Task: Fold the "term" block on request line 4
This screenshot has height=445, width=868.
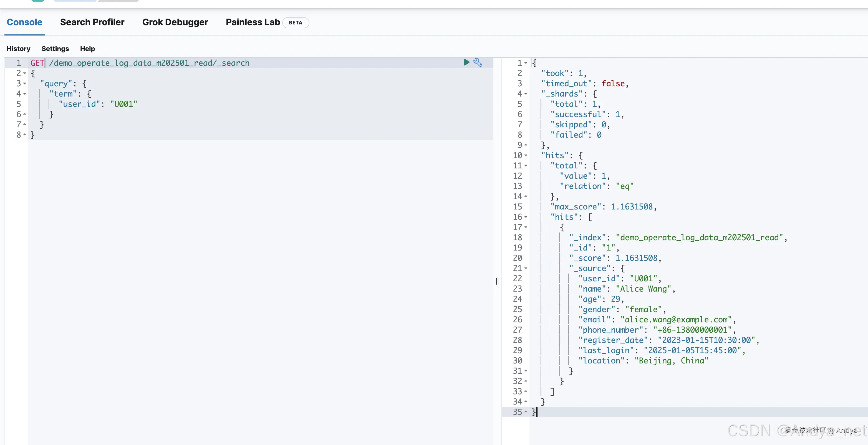Action: (25, 94)
